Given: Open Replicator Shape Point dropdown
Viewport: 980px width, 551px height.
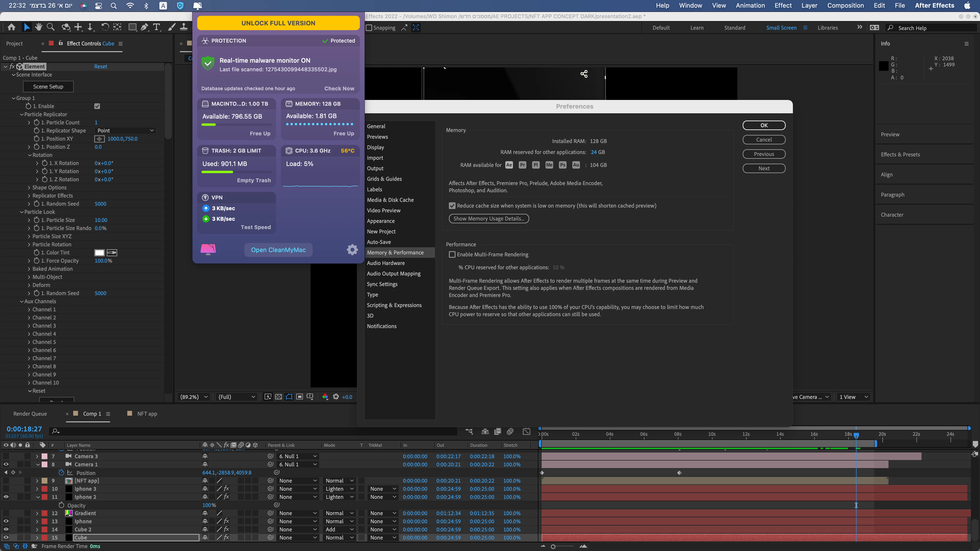Looking at the screenshot, I should [125, 130].
